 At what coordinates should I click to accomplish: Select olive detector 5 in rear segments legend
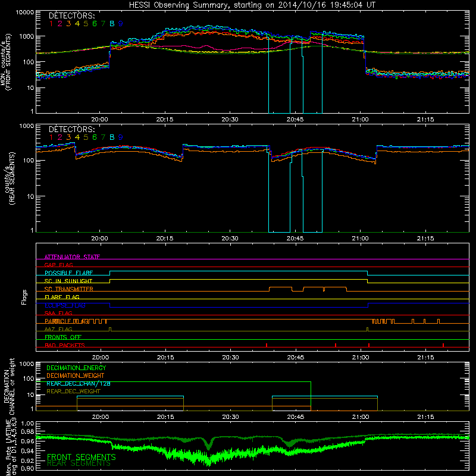click(86, 137)
